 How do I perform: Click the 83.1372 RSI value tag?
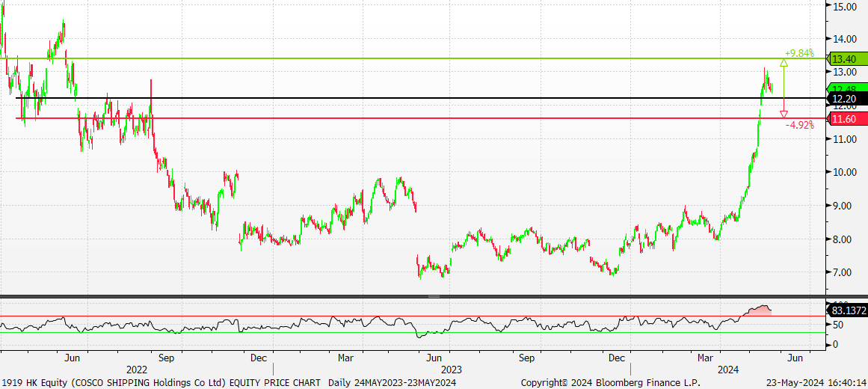pos(847,310)
